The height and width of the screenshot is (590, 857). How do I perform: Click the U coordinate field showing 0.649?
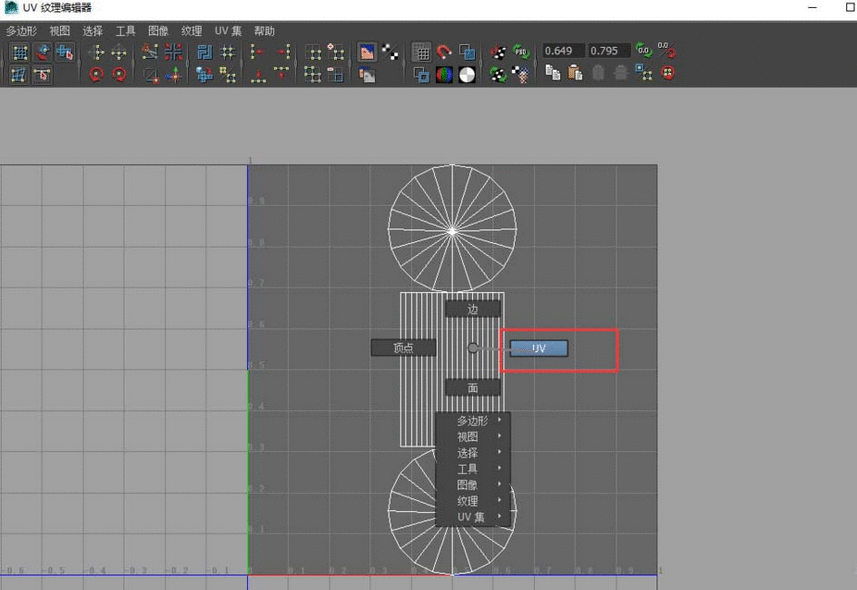pos(563,51)
